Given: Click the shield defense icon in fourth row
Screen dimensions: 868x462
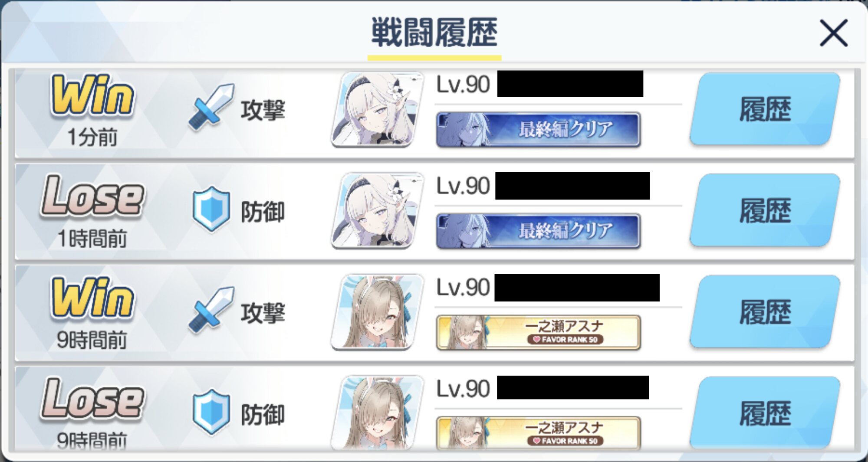Looking at the screenshot, I should 211,412.
